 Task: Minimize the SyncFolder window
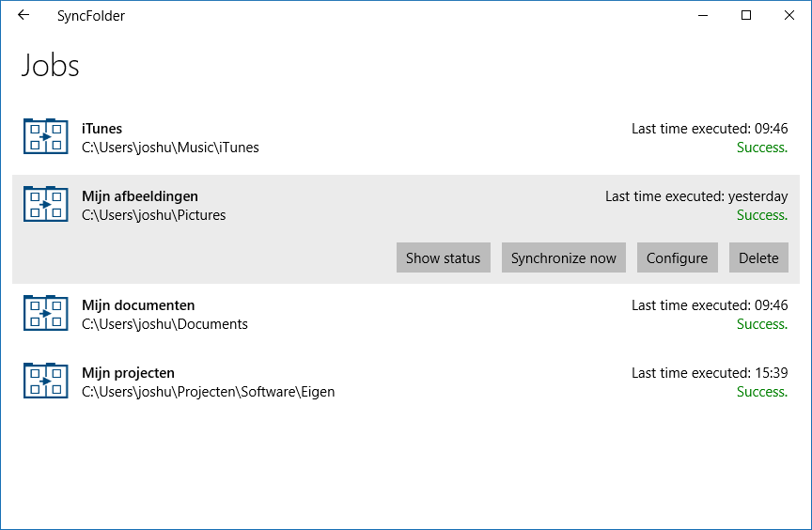coord(703,15)
